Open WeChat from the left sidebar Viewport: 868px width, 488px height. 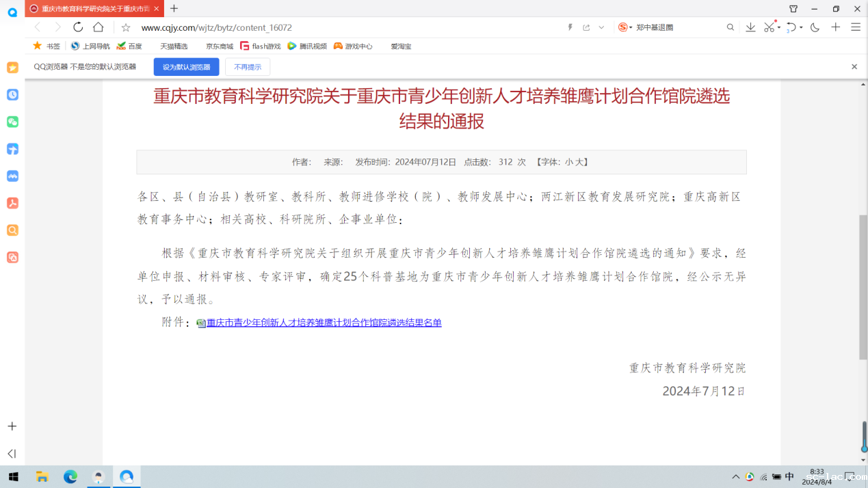point(12,122)
